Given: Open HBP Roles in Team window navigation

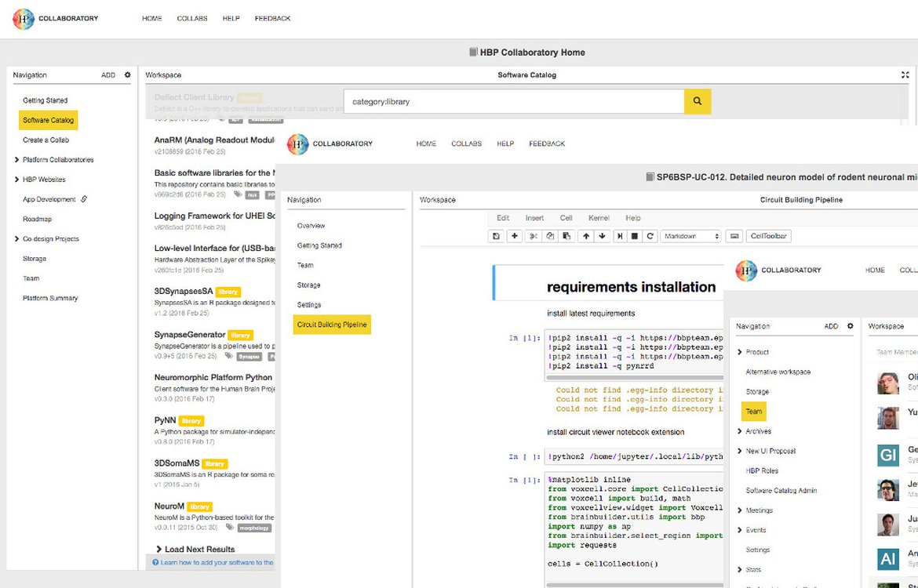Looking at the screenshot, I should click(762, 470).
